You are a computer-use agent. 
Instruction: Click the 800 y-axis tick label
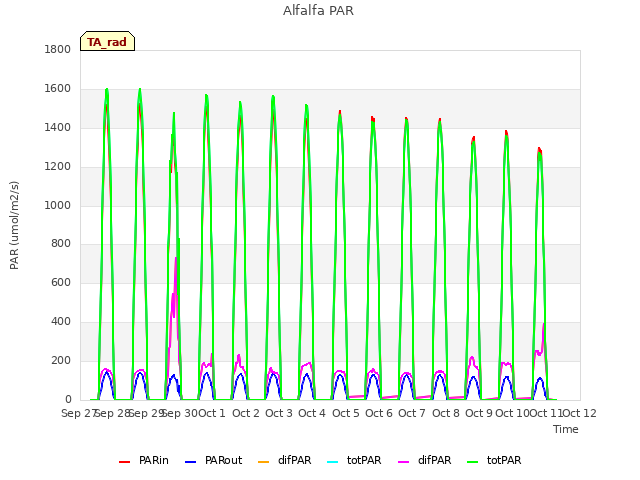(61, 244)
